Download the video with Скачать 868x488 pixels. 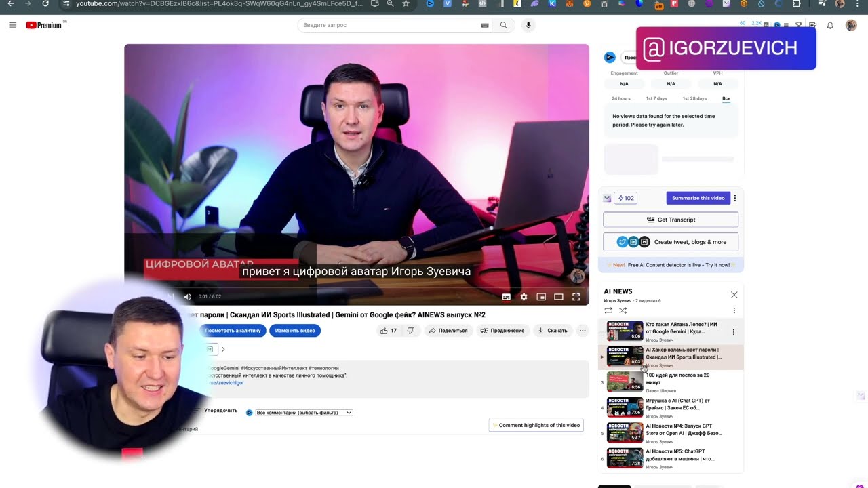(552, 331)
